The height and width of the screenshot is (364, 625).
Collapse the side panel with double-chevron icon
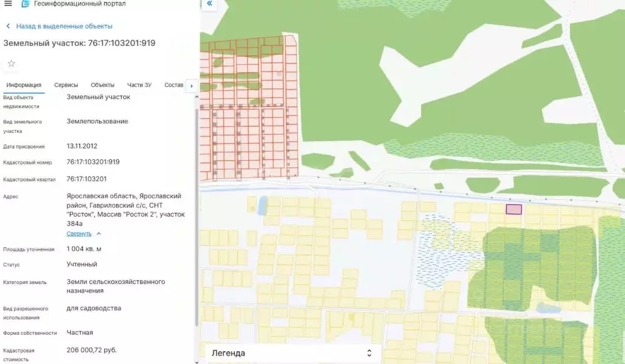point(210,4)
